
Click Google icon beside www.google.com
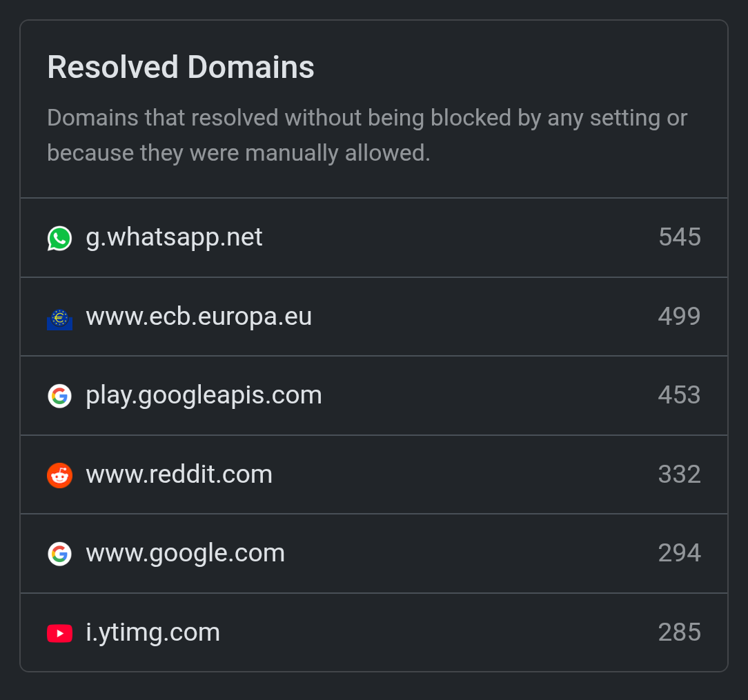[59, 554]
